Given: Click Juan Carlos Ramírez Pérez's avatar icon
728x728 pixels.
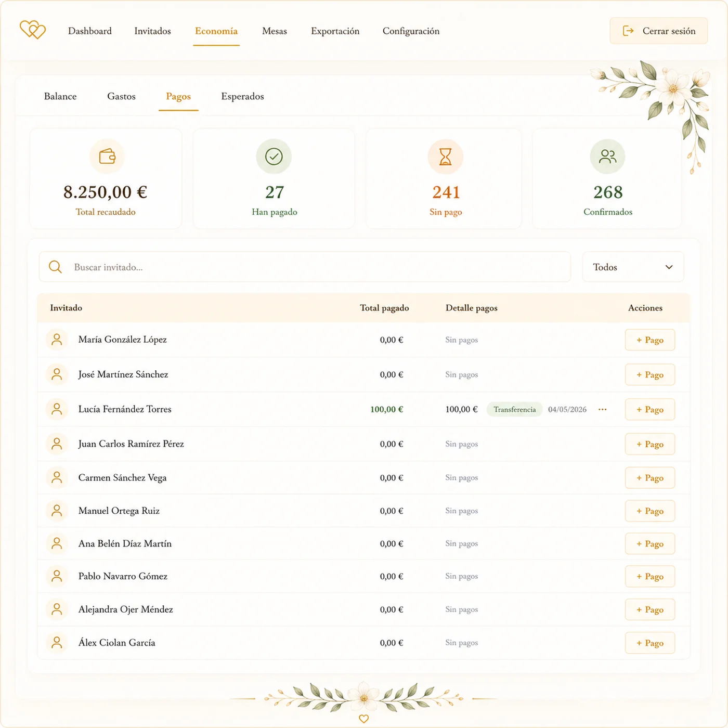Looking at the screenshot, I should [57, 444].
